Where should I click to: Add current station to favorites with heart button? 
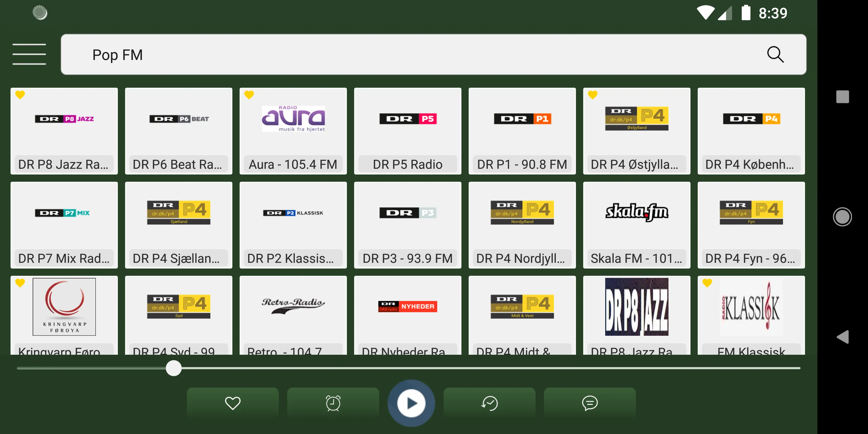[232, 403]
